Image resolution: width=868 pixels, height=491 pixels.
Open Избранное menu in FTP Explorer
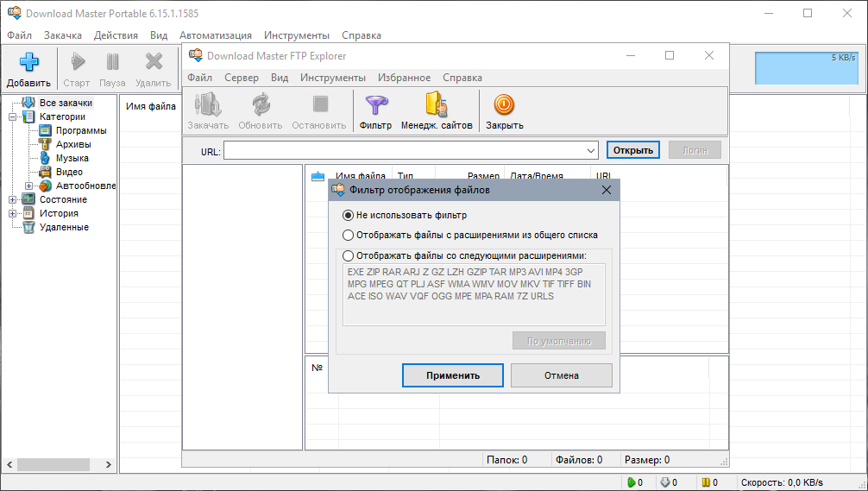pyautogui.click(x=404, y=78)
